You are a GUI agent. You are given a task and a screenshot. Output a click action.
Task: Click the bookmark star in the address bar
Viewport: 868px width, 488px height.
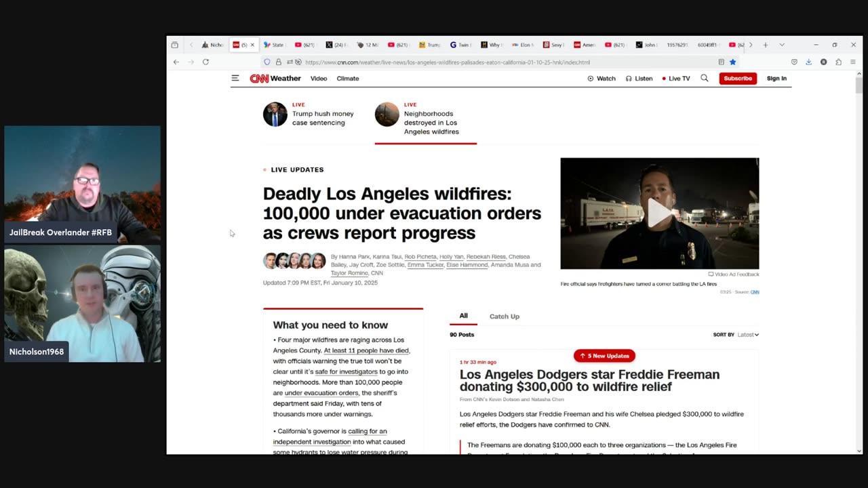coord(732,62)
